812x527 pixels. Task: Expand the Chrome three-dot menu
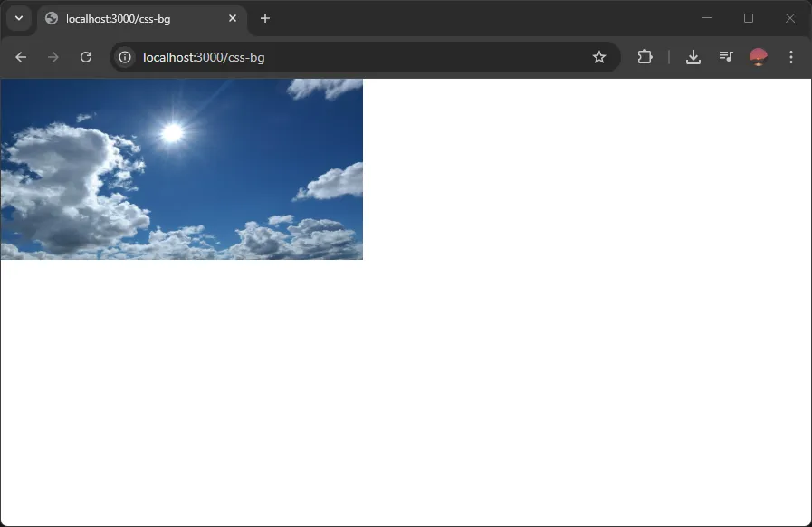coord(791,57)
